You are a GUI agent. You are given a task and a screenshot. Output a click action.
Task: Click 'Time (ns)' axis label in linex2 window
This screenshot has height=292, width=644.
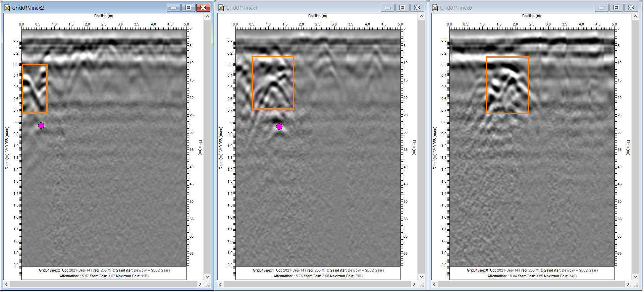200,148
